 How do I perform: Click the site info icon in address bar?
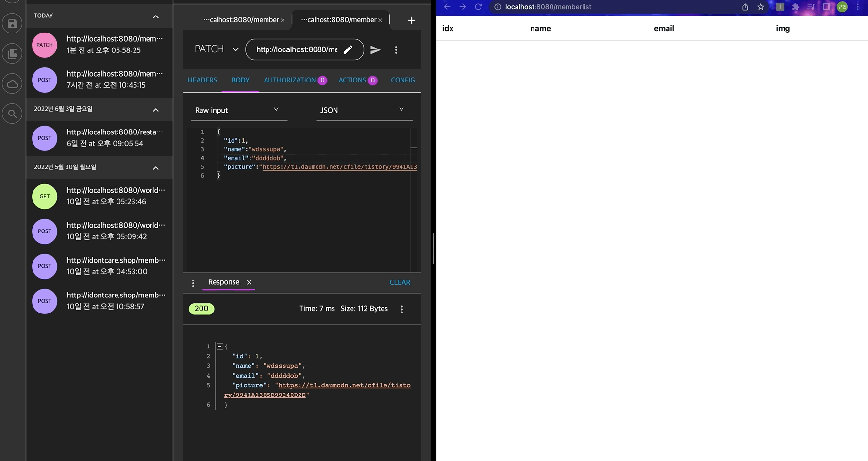498,7
